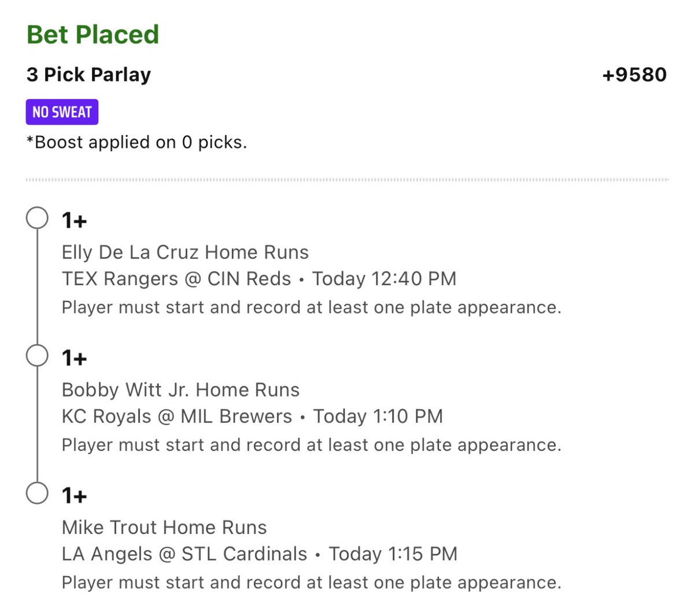The image size is (694, 616).
Task: Click the 3 Pick Parlay title
Action: point(88,75)
